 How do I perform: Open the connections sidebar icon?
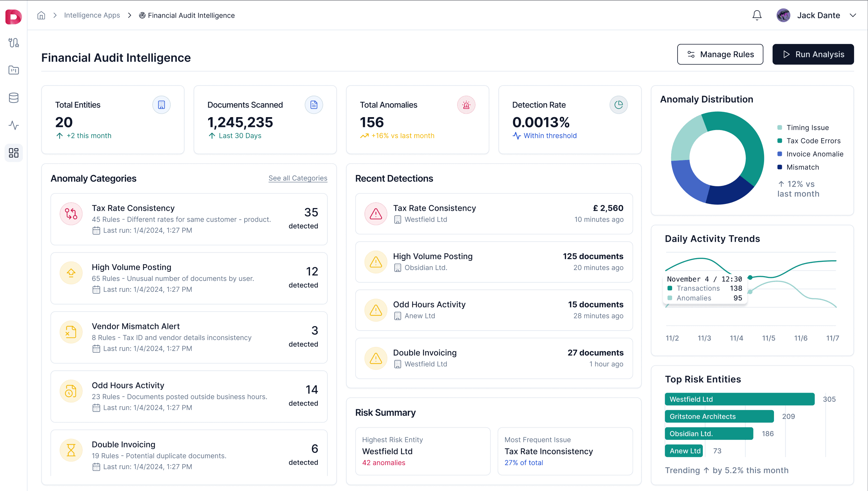[x=14, y=43]
